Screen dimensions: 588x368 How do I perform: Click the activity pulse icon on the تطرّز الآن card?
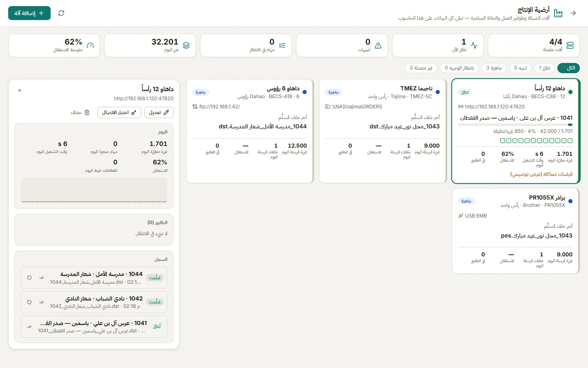coord(474,45)
